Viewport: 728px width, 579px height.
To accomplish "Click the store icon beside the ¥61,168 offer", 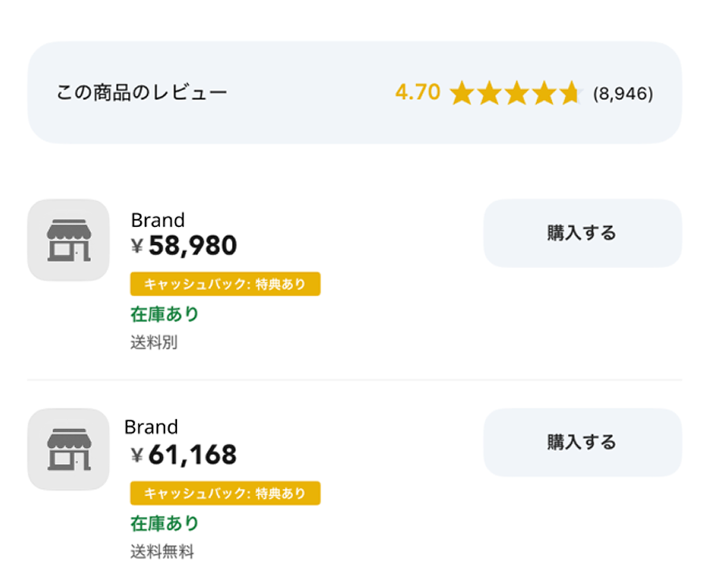I will 68,449.
